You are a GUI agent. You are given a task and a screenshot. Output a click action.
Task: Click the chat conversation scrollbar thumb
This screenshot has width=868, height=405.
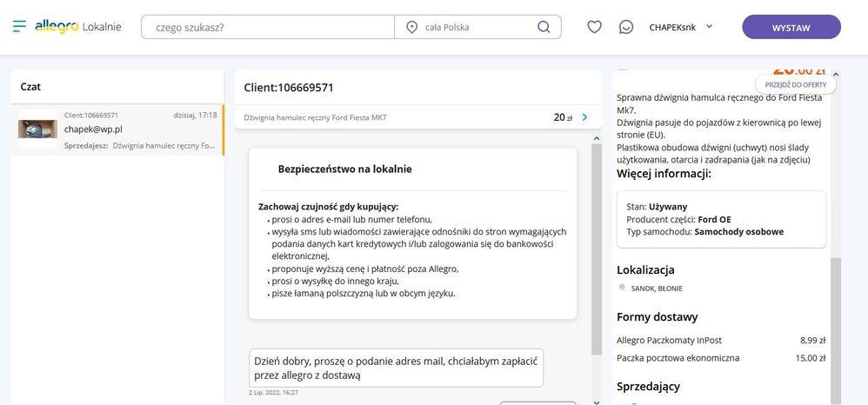[596, 249]
